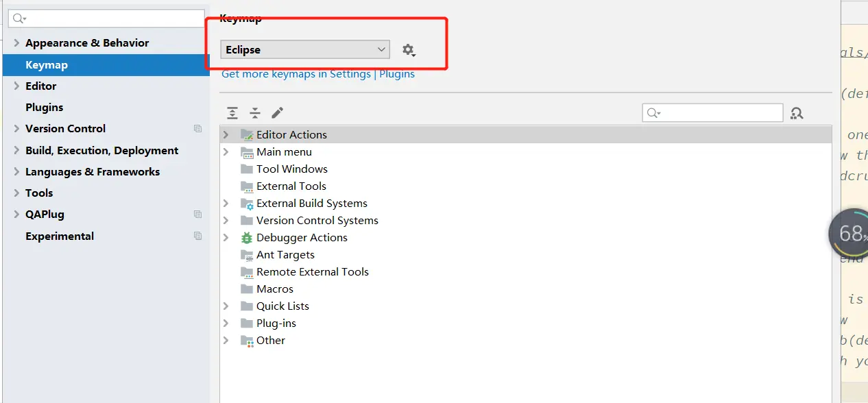Click the Editor Actions folder icon
The width and height of the screenshot is (868, 403).
tap(247, 135)
